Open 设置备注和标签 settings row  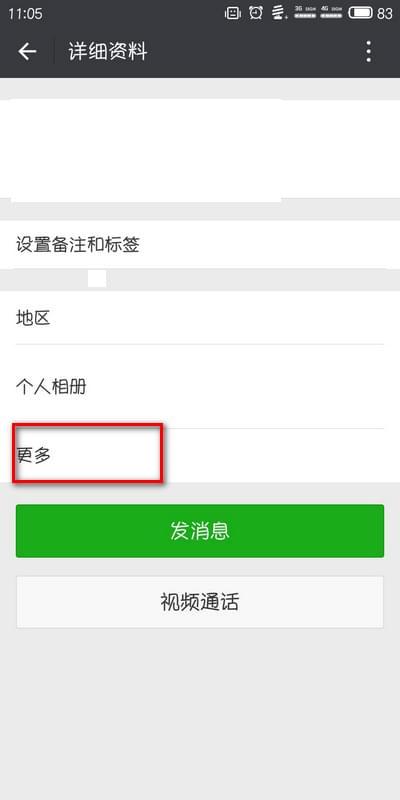coord(200,245)
